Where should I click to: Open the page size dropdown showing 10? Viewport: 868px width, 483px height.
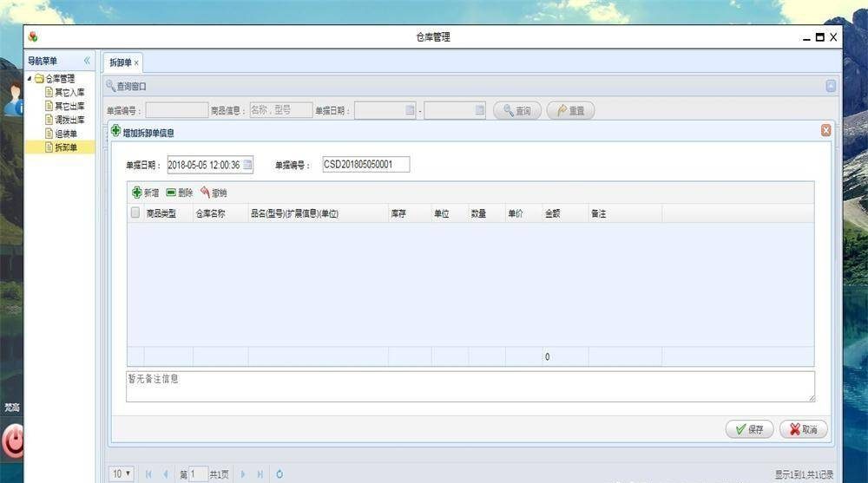click(122, 473)
